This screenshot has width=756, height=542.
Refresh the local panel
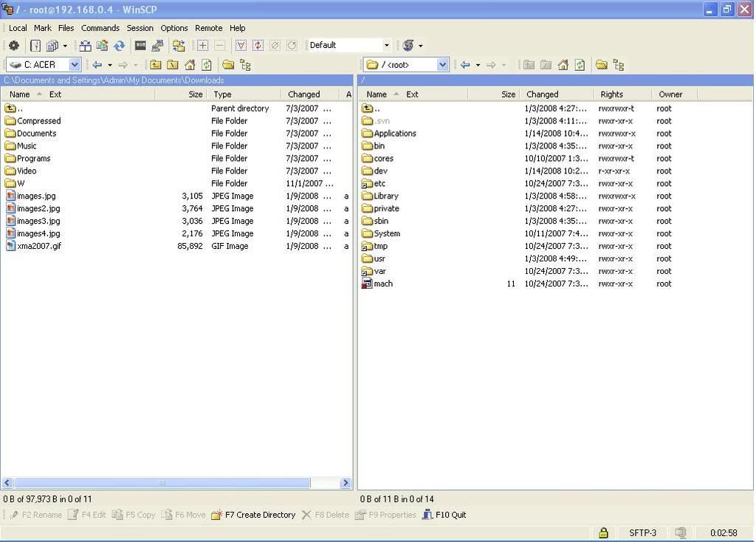[x=207, y=65]
